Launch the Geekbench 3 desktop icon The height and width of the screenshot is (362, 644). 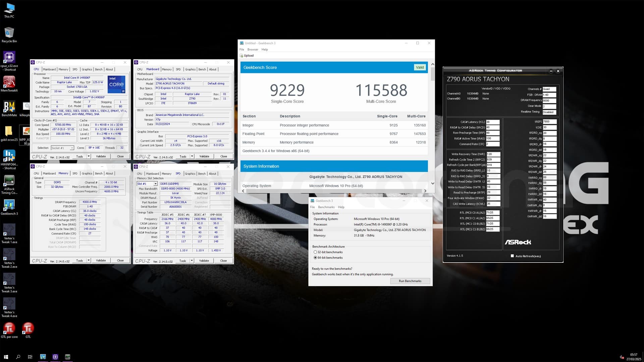tap(9, 207)
